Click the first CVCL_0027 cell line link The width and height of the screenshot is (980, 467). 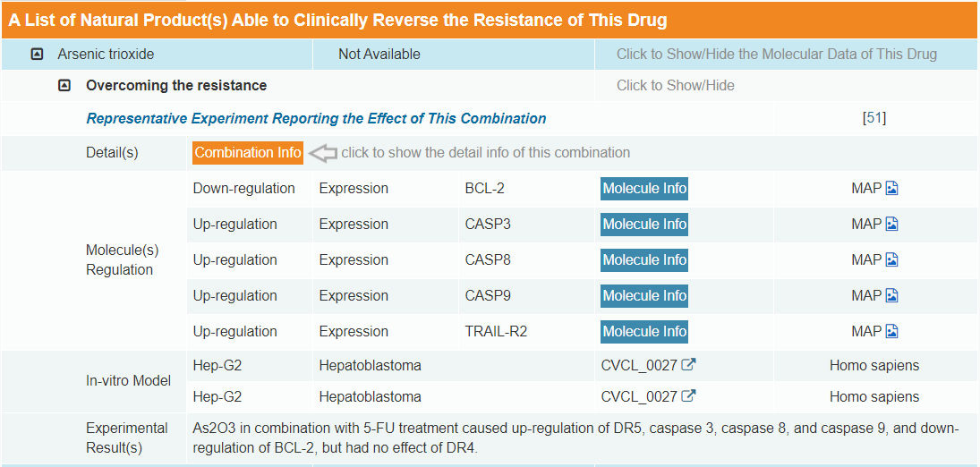pyautogui.click(x=639, y=366)
